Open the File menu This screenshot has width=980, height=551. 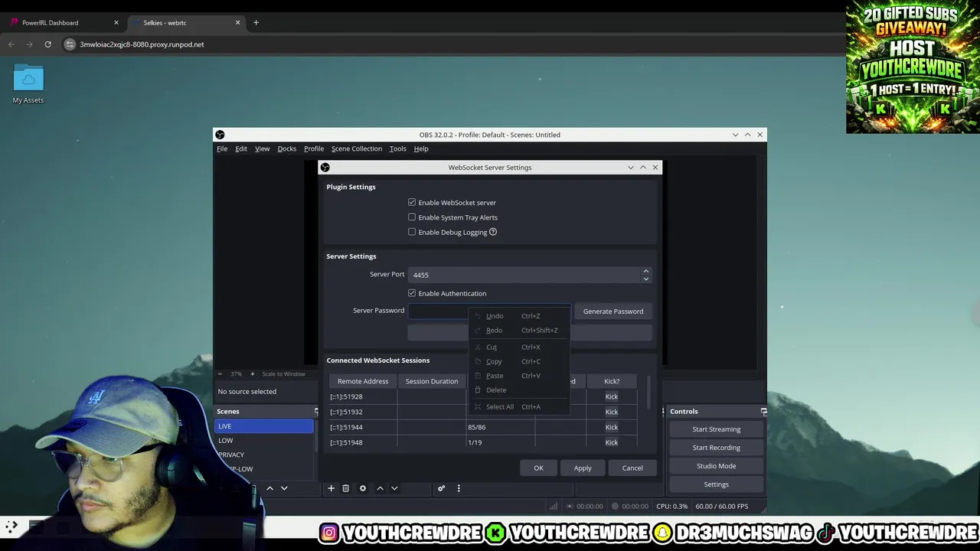click(x=222, y=148)
